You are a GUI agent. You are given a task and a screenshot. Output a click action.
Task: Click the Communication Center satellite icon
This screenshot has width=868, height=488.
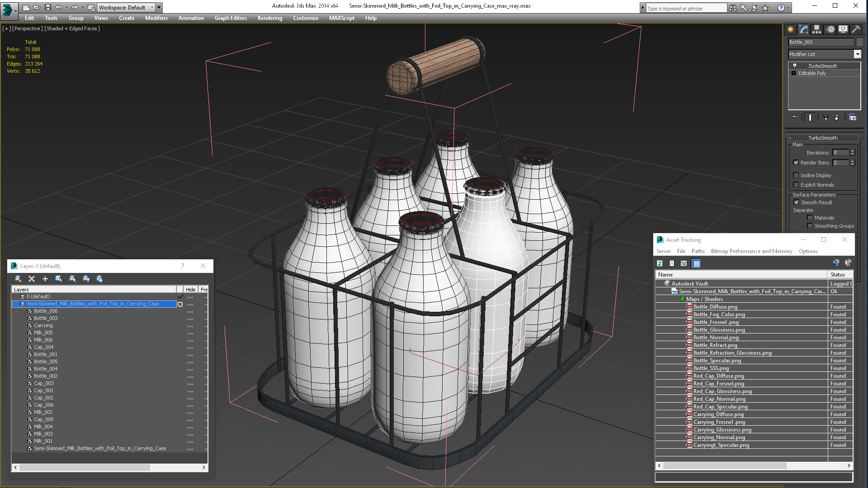coord(754,8)
